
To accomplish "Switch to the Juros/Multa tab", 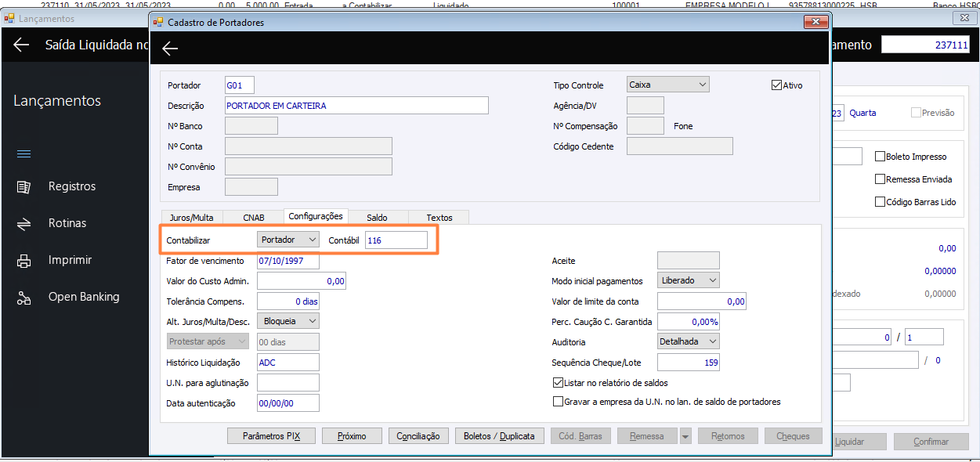I will 191,218.
